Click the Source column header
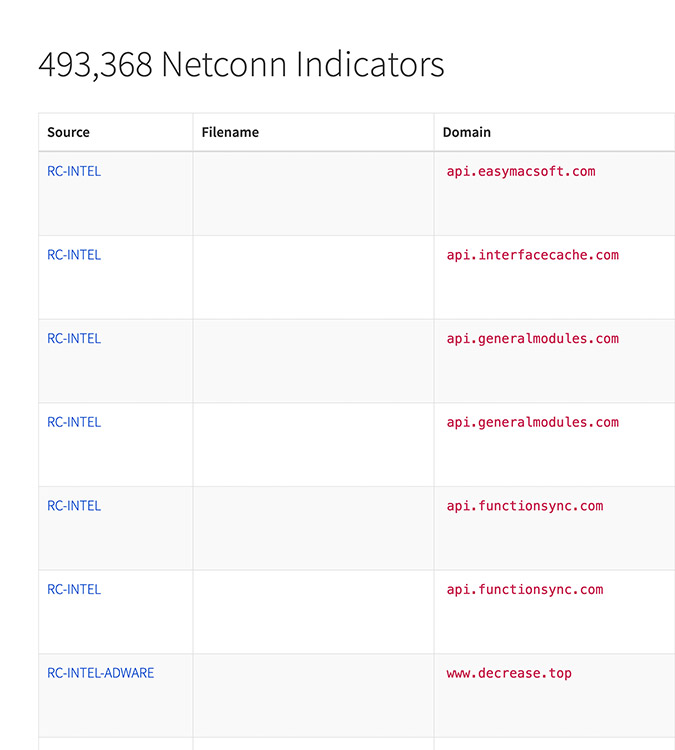This screenshot has height=750, width=675. pyautogui.click(x=68, y=132)
